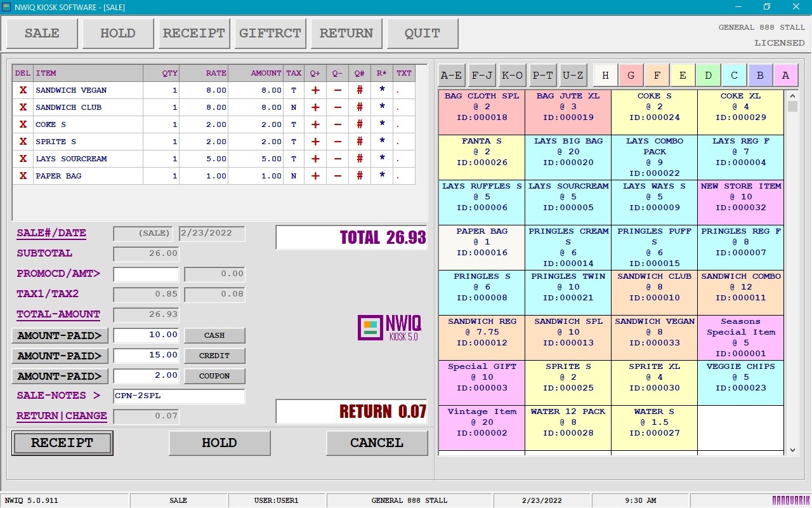812x508 pixels.
Task: Open the RETURN screen
Action: tap(346, 34)
